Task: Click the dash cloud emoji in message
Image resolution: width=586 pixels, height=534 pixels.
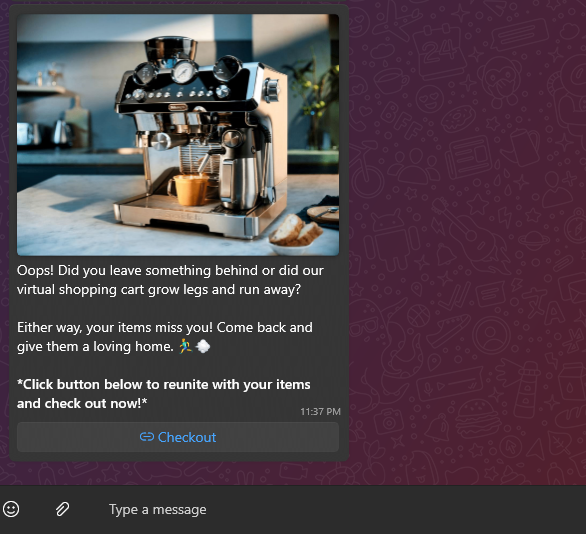Action: [x=203, y=346]
